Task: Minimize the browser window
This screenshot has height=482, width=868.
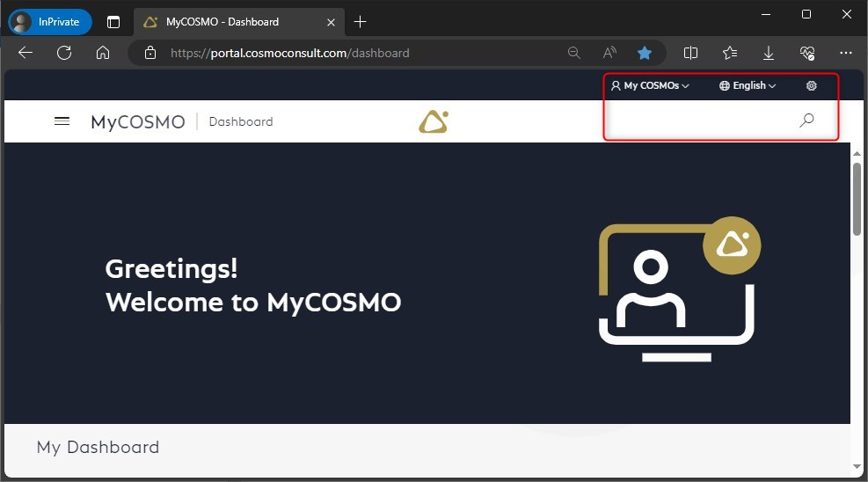Action: pyautogui.click(x=766, y=15)
